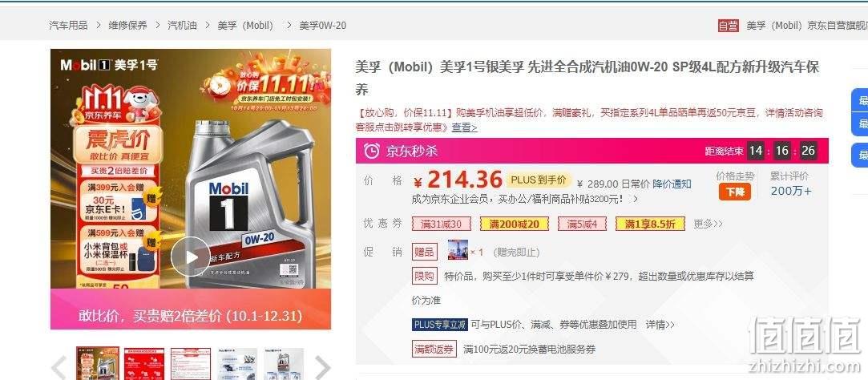Select the 满200减20 coupon
868x380 pixels.
click(x=515, y=224)
